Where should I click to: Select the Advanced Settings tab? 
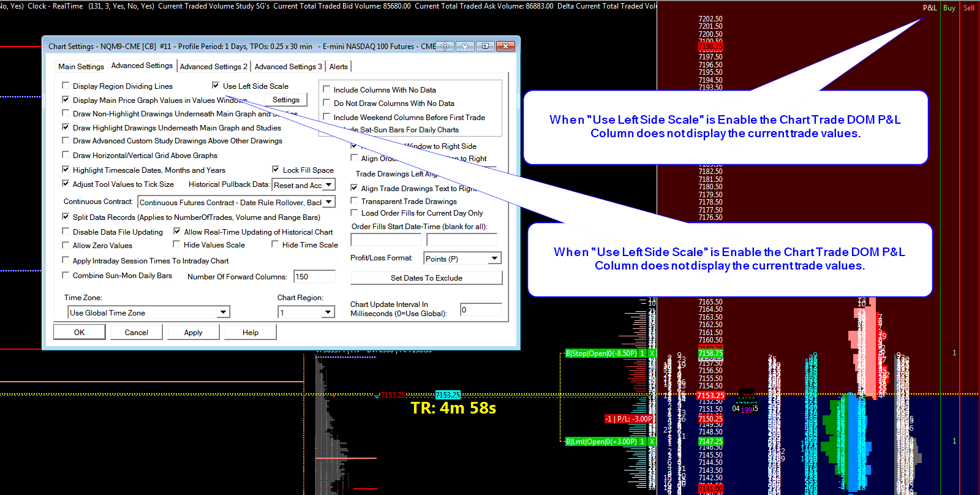pyautogui.click(x=142, y=66)
